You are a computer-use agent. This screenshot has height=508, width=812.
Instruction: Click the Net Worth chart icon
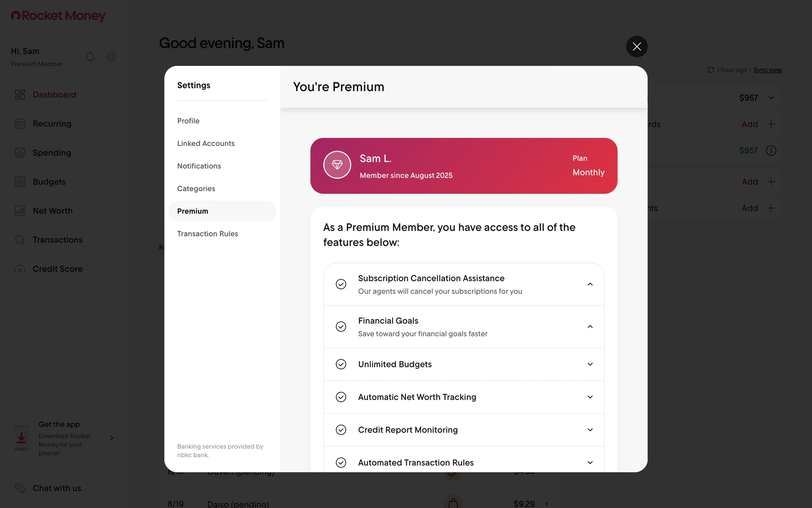point(20,211)
